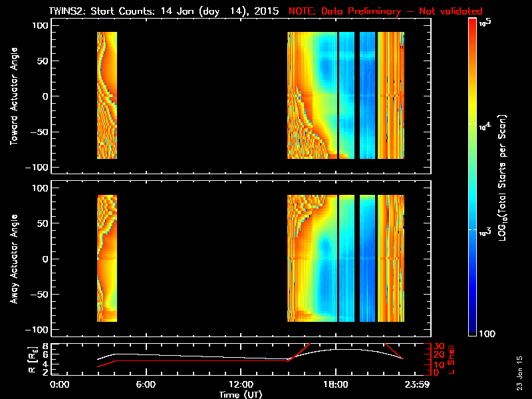This screenshot has height=399, width=532.
Task: Click the "0" tick on the Away Actuator axis
Action: pos(45,259)
